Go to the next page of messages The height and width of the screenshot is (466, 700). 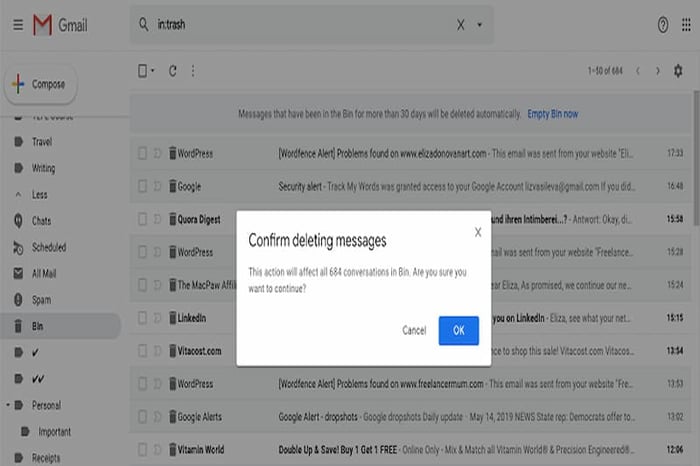pyautogui.click(x=658, y=71)
